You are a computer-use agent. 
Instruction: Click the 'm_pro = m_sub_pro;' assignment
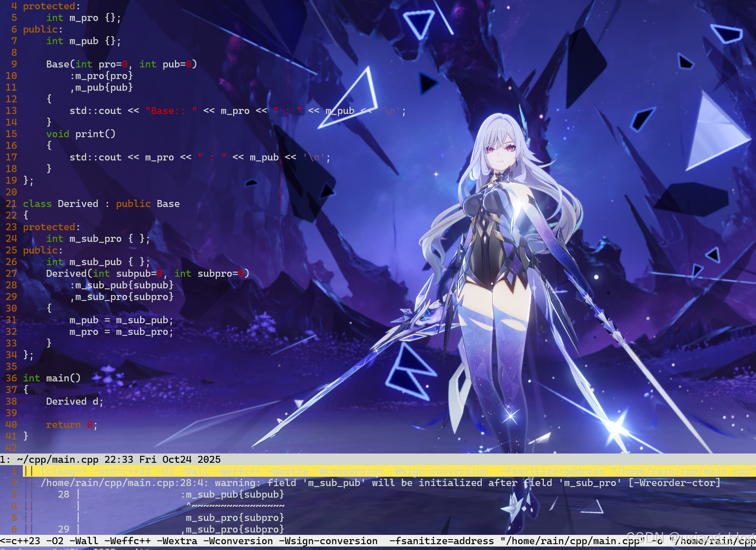121,332
